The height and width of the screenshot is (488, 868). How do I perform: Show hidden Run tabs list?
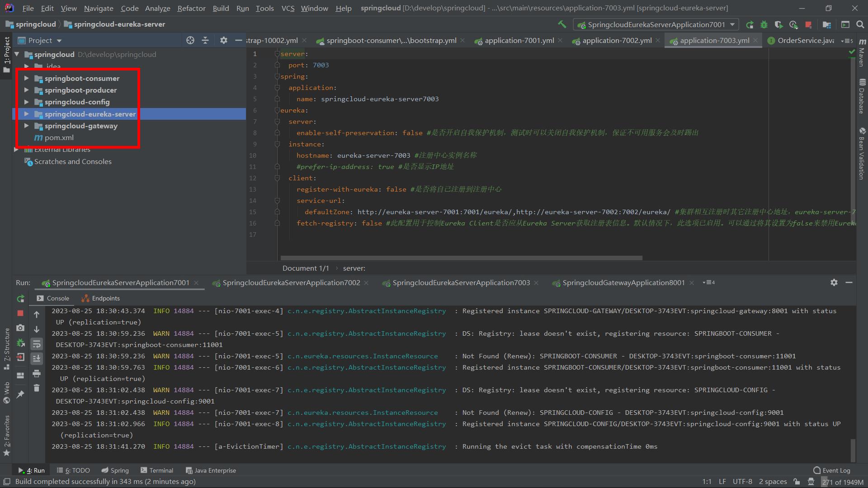click(709, 282)
